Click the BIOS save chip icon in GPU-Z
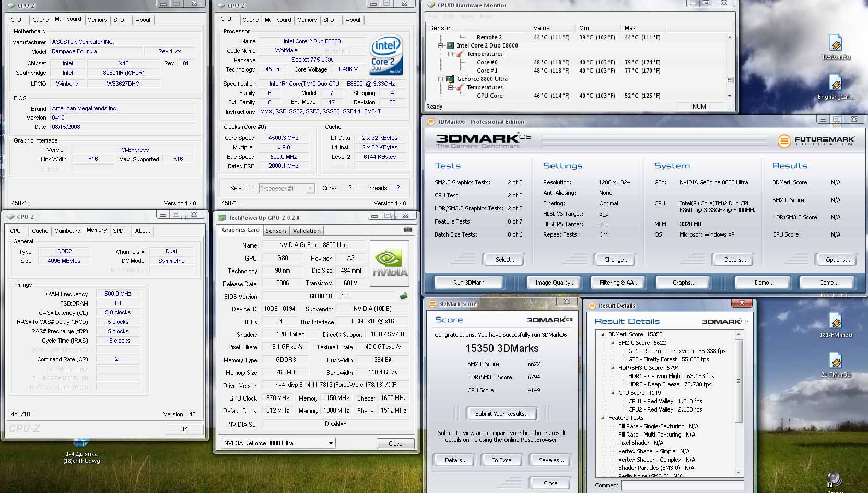The image size is (868, 493). 404,296
